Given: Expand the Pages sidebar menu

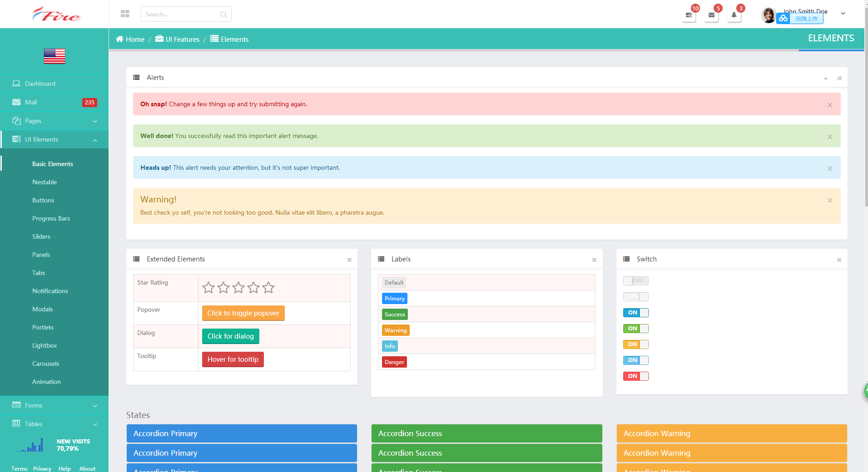Looking at the screenshot, I should pos(55,121).
